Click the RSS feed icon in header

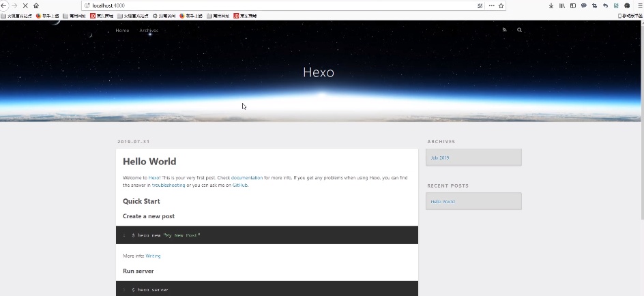pos(505,29)
